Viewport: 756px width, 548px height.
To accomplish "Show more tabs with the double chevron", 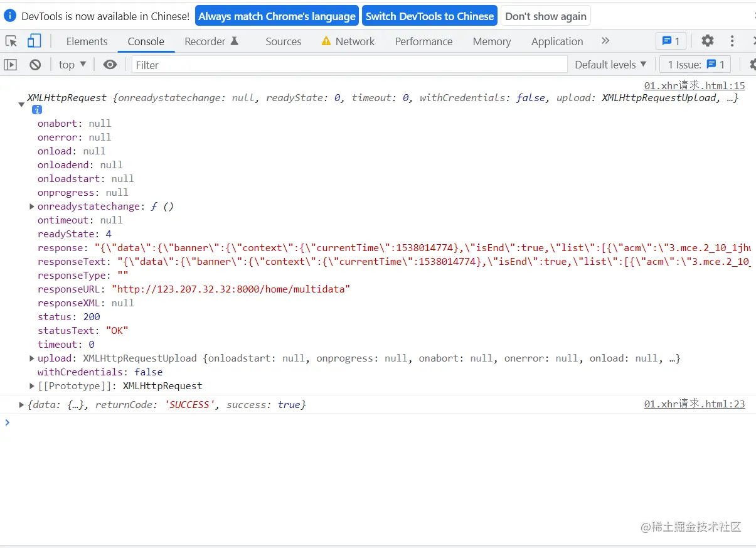I will pyautogui.click(x=605, y=41).
